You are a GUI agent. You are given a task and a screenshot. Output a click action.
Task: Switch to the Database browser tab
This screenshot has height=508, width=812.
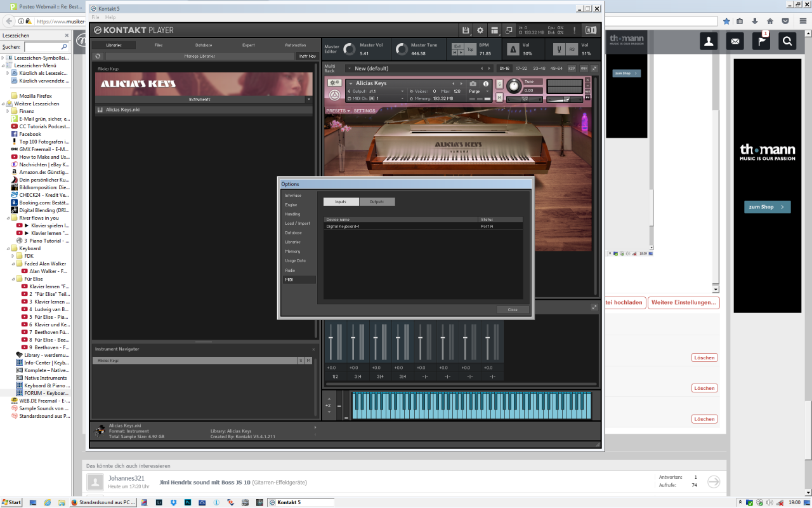(204, 45)
